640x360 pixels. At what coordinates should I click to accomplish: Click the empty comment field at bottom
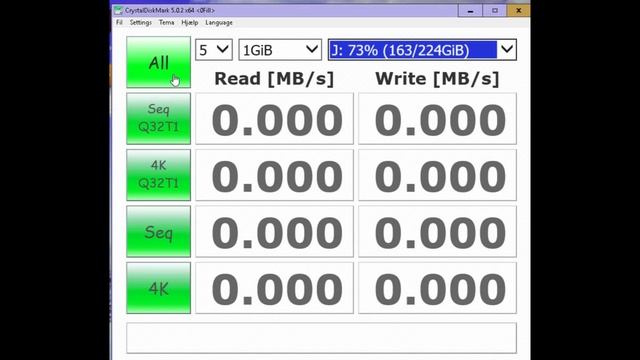pos(321,338)
